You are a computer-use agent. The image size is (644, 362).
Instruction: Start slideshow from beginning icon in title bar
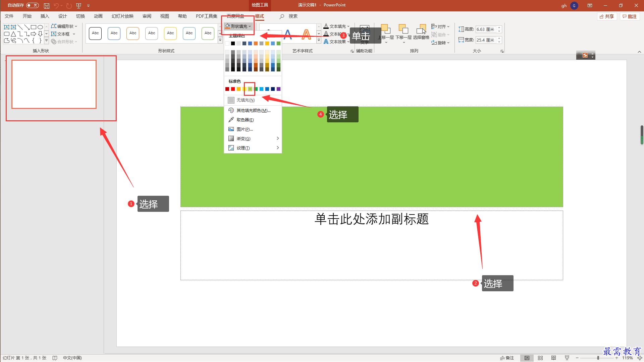tap(79, 6)
